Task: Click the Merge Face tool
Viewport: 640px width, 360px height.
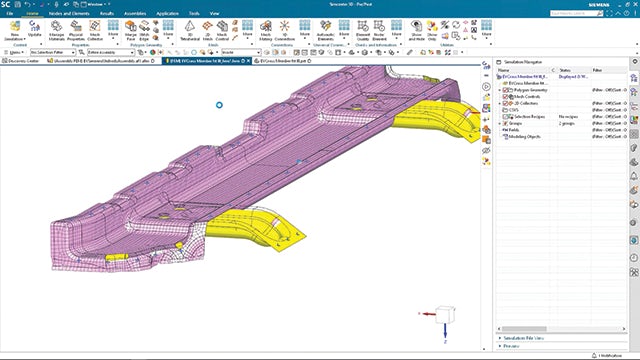Action: pyautogui.click(x=131, y=30)
